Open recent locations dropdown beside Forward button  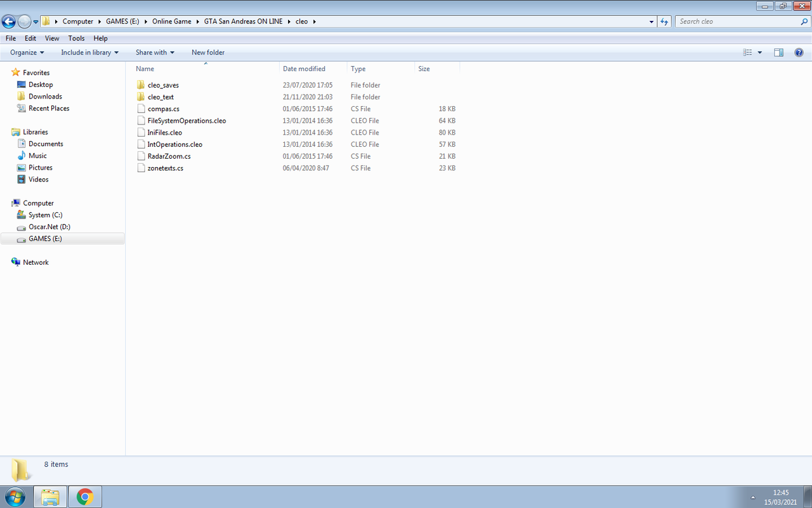[x=36, y=22]
